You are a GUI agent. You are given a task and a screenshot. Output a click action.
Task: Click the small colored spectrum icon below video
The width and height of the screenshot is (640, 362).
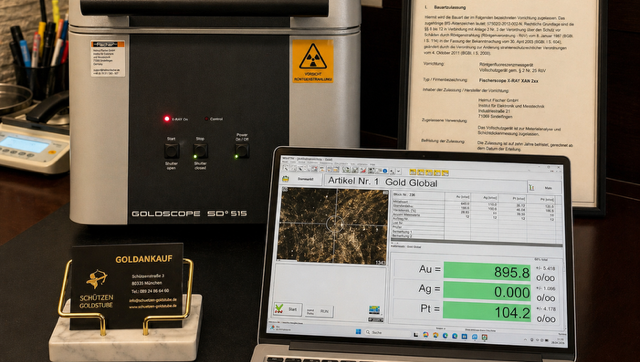coord(374,309)
